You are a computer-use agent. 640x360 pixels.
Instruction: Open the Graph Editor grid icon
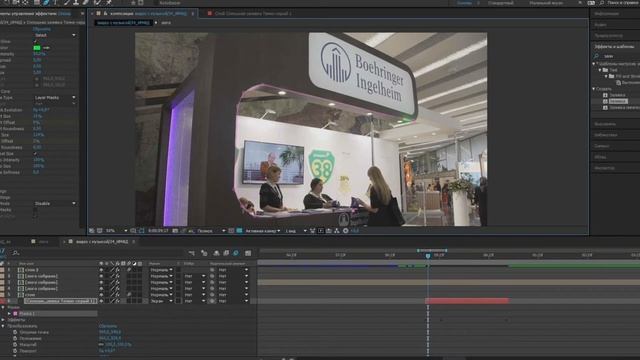(x=248, y=253)
